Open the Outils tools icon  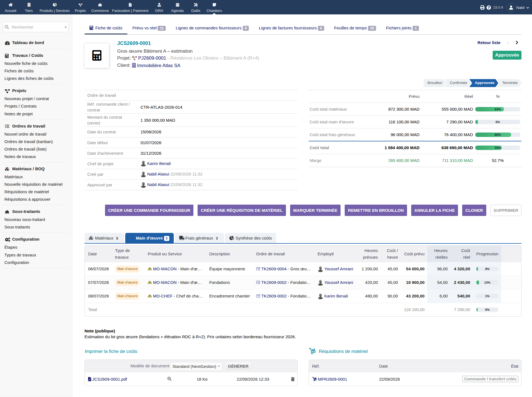pos(196,5)
